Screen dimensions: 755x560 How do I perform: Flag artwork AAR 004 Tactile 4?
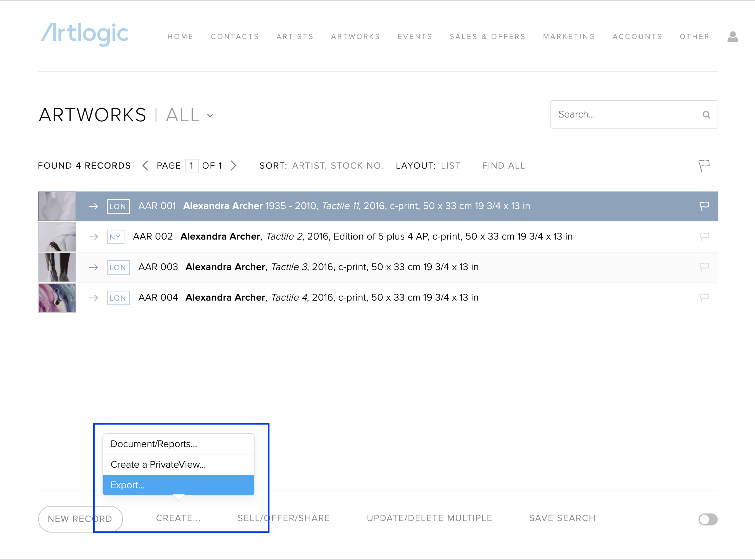(704, 298)
